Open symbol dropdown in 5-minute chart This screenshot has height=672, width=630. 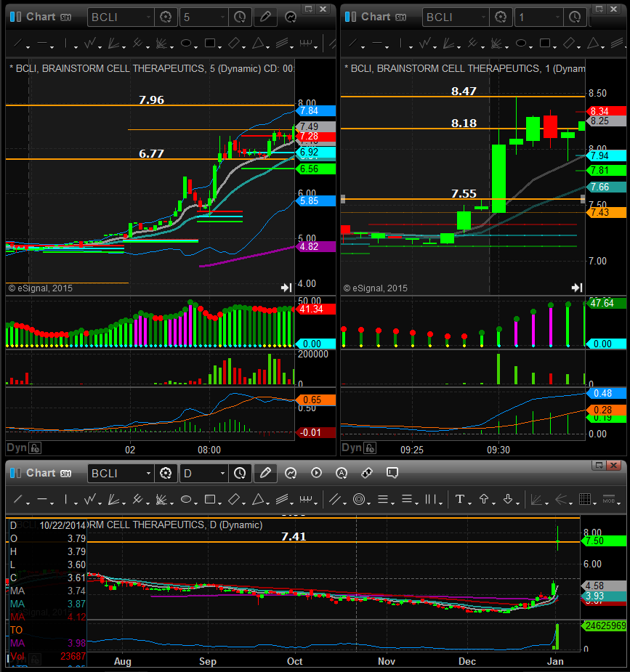click(x=148, y=17)
